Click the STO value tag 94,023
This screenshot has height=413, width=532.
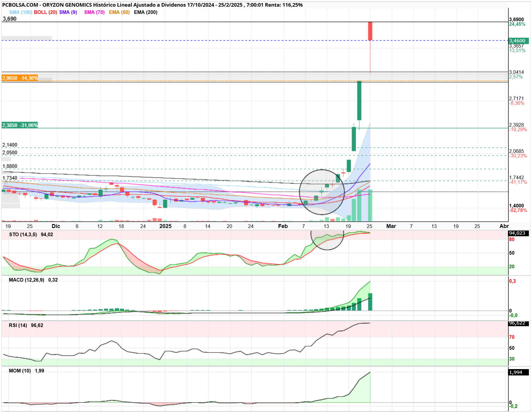519,233
